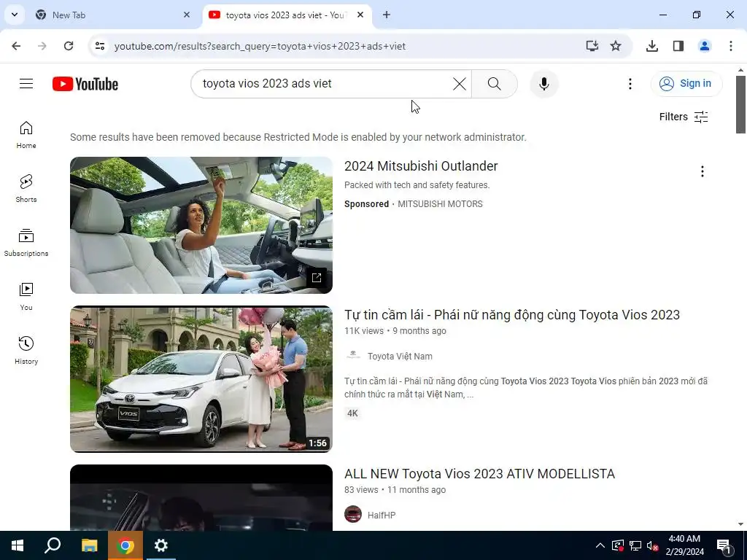This screenshot has height=560, width=747.
Task: Open more options for Mitsubishi ad
Action: click(x=703, y=171)
